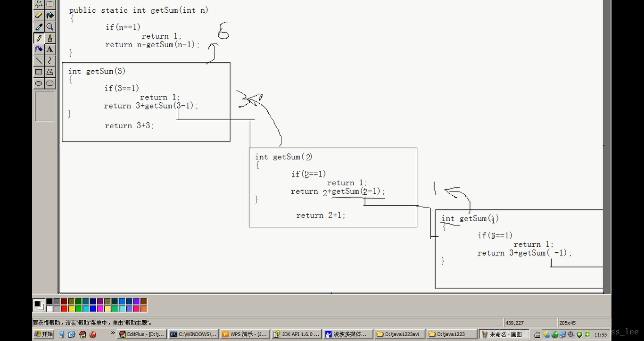This screenshot has height=341, width=644.
Task: Pick the violet purple color swatch
Action: pyautogui.click(x=136, y=301)
